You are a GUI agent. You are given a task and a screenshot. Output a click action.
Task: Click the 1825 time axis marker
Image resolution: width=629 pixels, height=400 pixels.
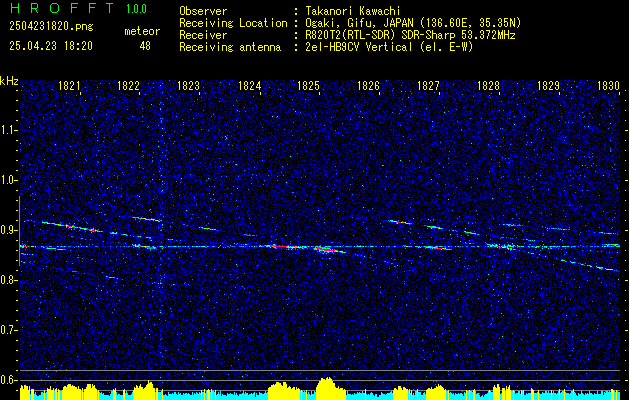pyautogui.click(x=308, y=86)
